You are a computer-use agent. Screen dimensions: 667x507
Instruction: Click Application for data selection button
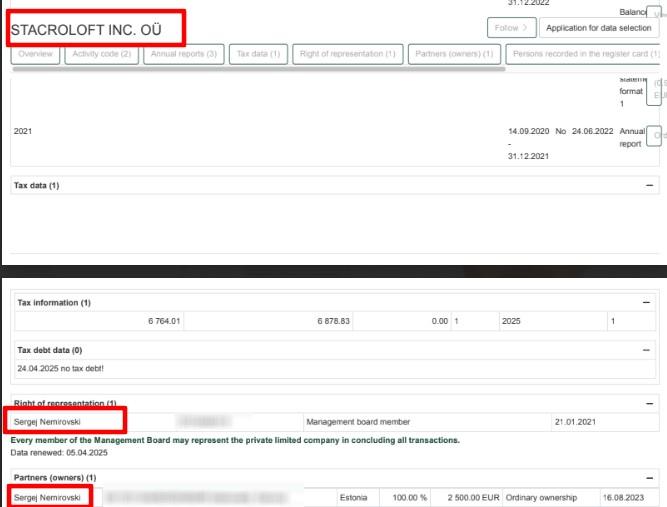(599, 28)
